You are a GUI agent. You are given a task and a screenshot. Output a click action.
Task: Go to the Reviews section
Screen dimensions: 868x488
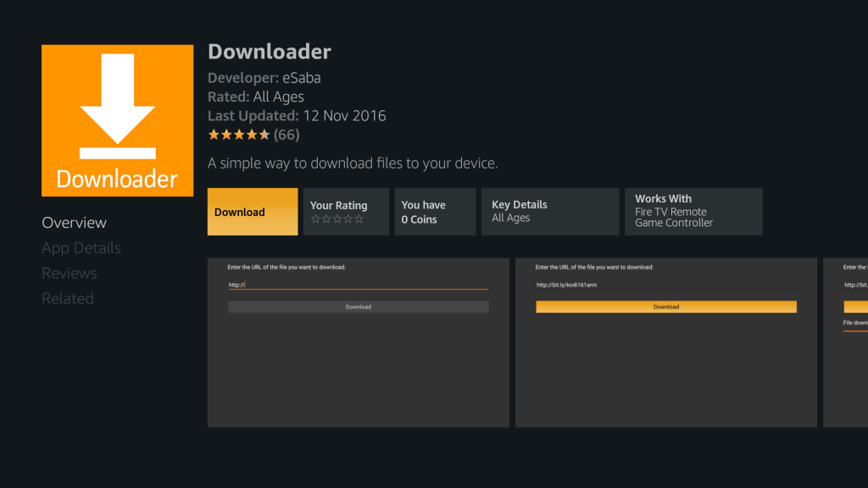70,274
